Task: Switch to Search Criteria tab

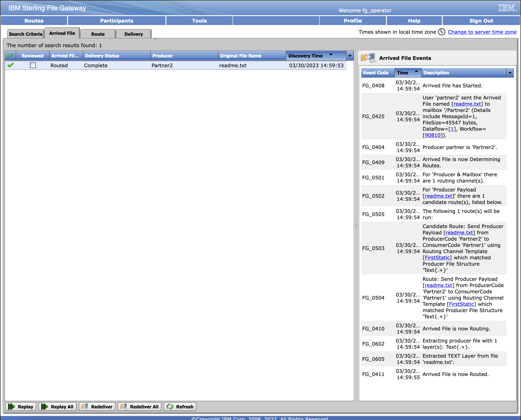Action: [25, 34]
